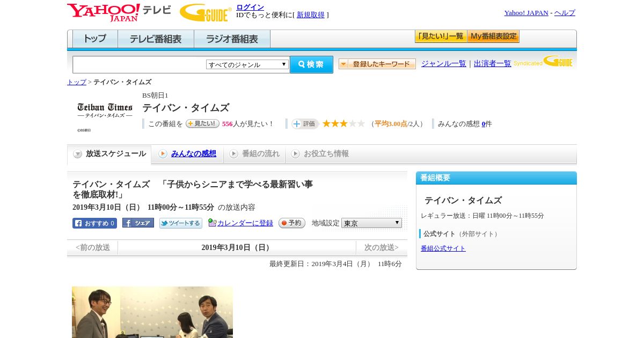The image size is (644, 338).
Task: Click the Facebook シェア button
Action: tap(138, 223)
